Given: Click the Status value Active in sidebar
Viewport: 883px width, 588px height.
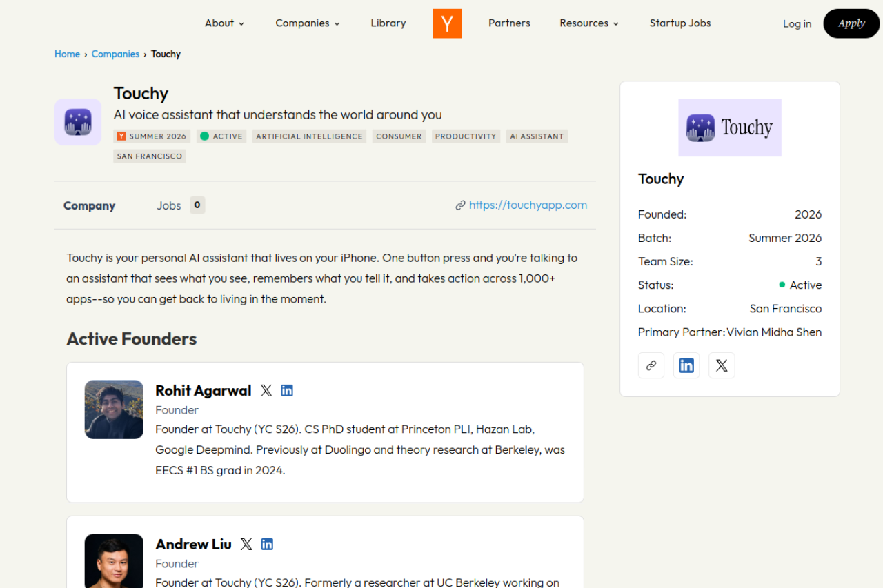Looking at the screenshot, I should coord(801,285).
